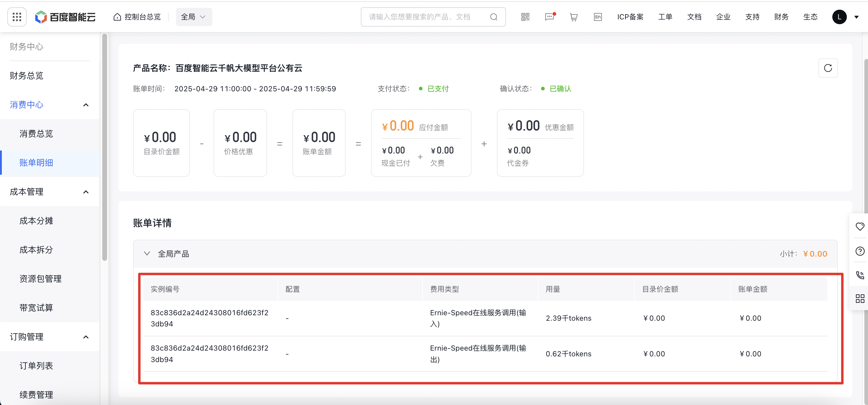The image size is (868, 405).
Task: Open 企业 in top navigation
Action: [723, 17]
